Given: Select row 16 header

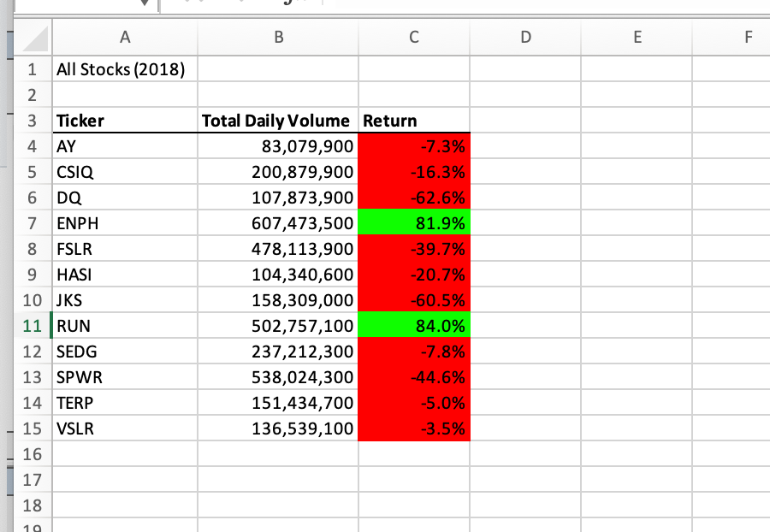Looking at the screenshot, I should point(33,454).
